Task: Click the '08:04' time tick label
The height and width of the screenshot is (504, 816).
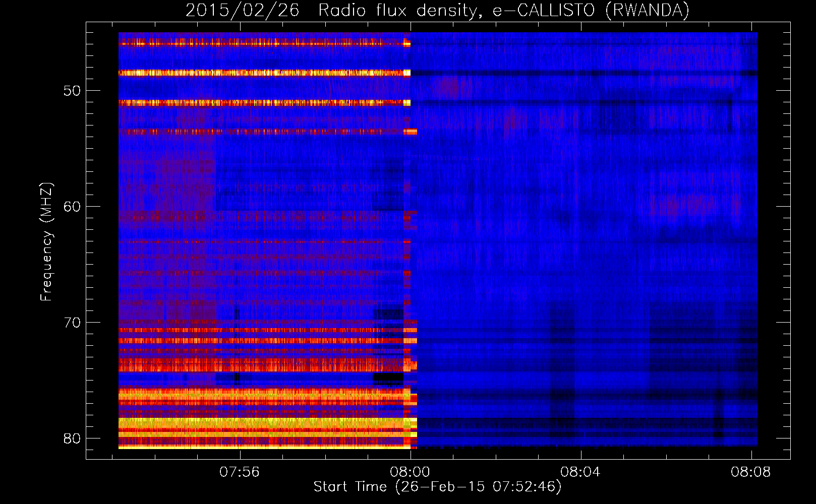Action: point(580,472)
